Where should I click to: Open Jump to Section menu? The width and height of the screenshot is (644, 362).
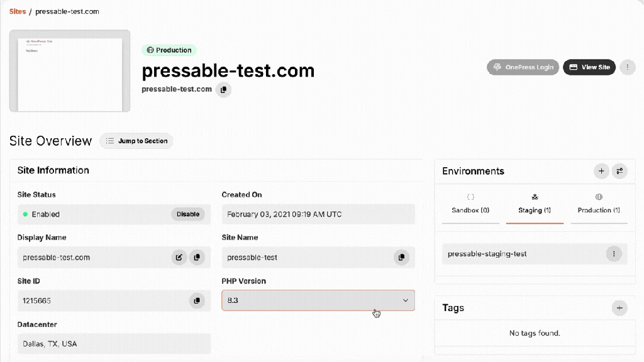click(136, 141)
